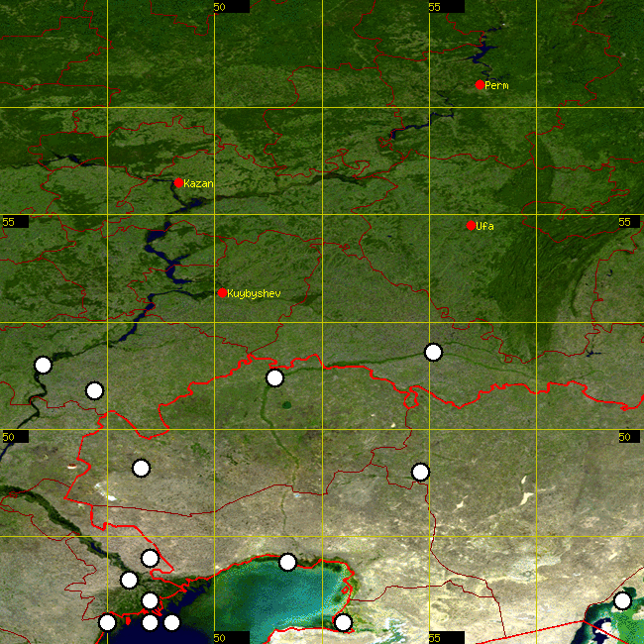The height and width of the screenshot is (644, 644).
Task: Click the left edge 55 latitude label
Action: point(15,222)
